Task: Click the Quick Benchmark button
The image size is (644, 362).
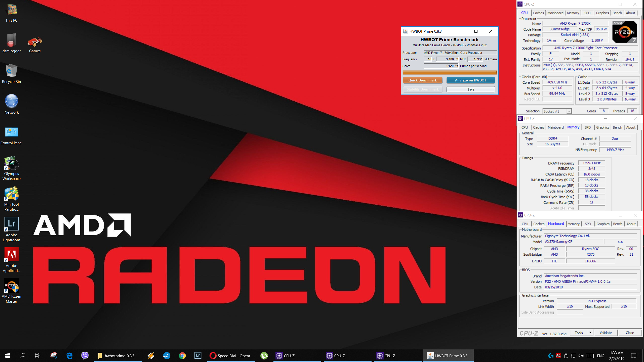Action: (x=423, y=80)
